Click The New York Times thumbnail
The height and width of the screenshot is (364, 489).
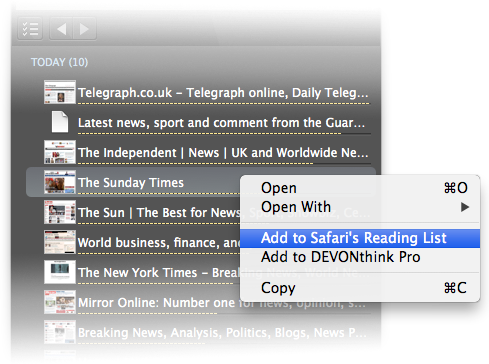click(60, 272)
